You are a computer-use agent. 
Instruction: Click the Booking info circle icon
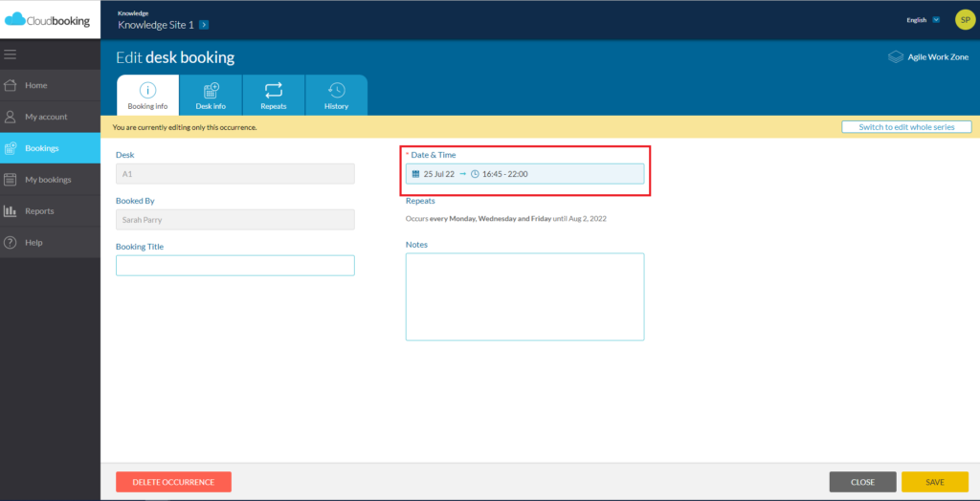(147, 91)
